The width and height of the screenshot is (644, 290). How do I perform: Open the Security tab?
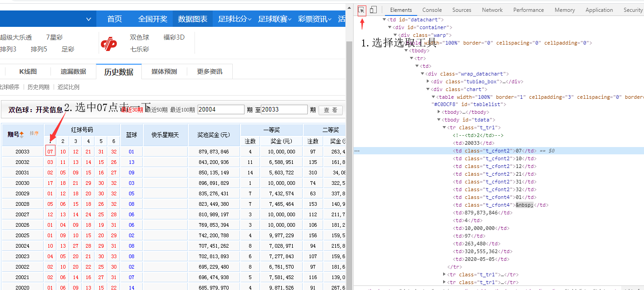(633, 10)
